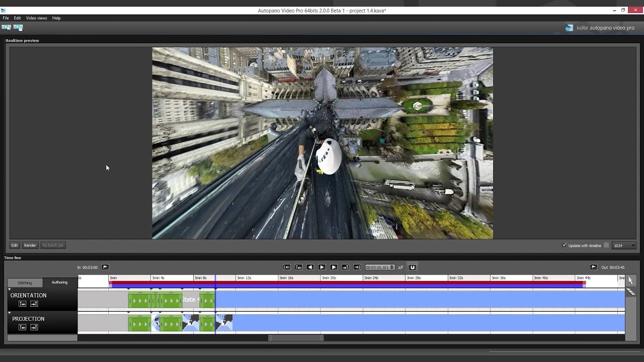The width and height of the screenshot is (644, 362).
Task: Set Out point flag next to Out 00:03:45
Action: (x=594, y=267)
